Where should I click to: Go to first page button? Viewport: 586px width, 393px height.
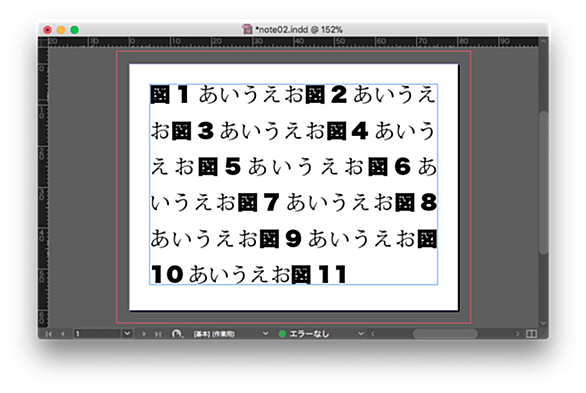49,334
